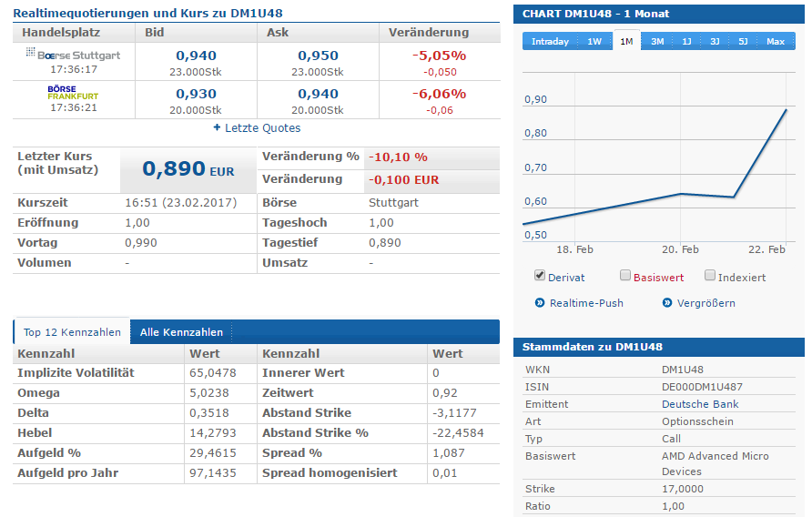The width and height of the screenshot is (812, 517).
Task: Click the -10,10 % Veränderung value
Action: 398,157
